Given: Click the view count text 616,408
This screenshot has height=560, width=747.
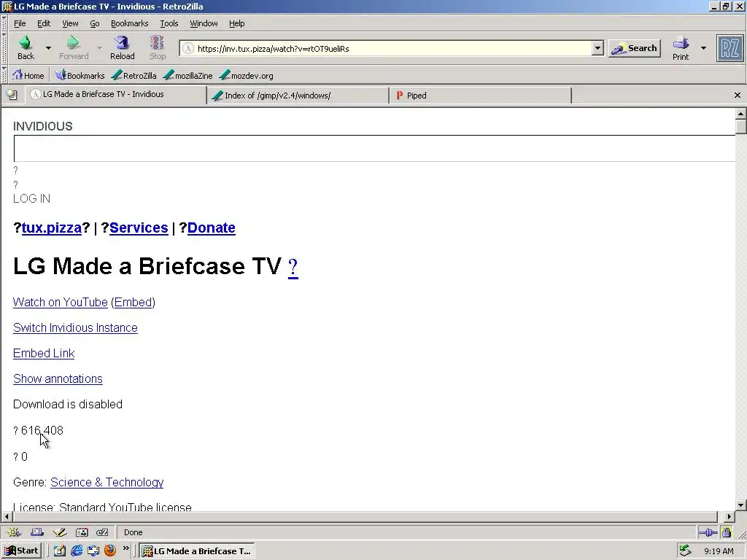Looking at the screenshot, I should click(x=42, y=430).
